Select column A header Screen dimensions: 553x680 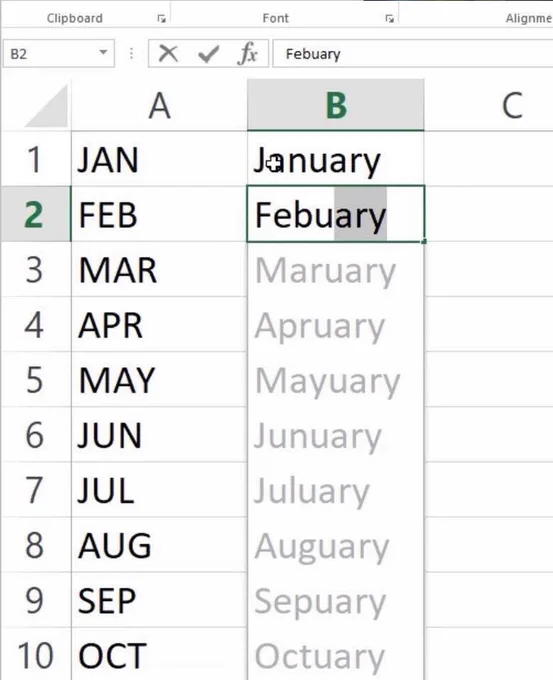(159, 105)
